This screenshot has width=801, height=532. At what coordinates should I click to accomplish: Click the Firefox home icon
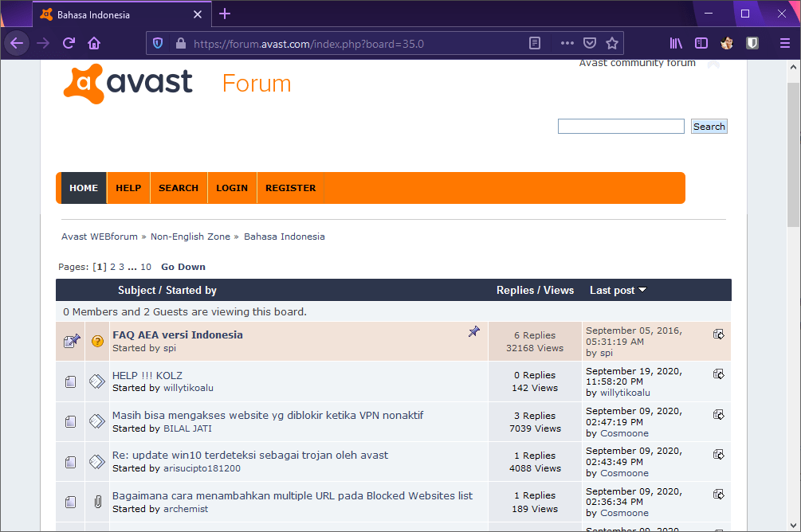[94, 43]
